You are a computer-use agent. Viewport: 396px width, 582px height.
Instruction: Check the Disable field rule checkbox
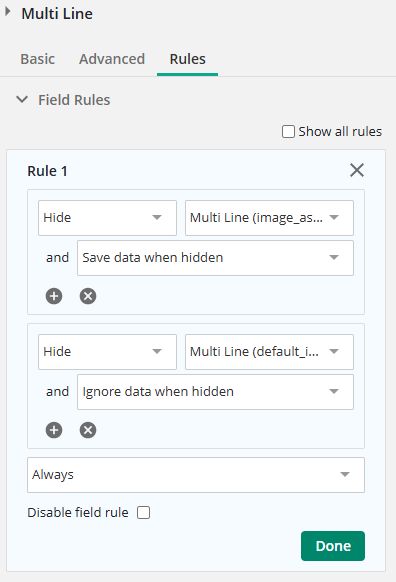pyautogui.click(x=144, y=513)
